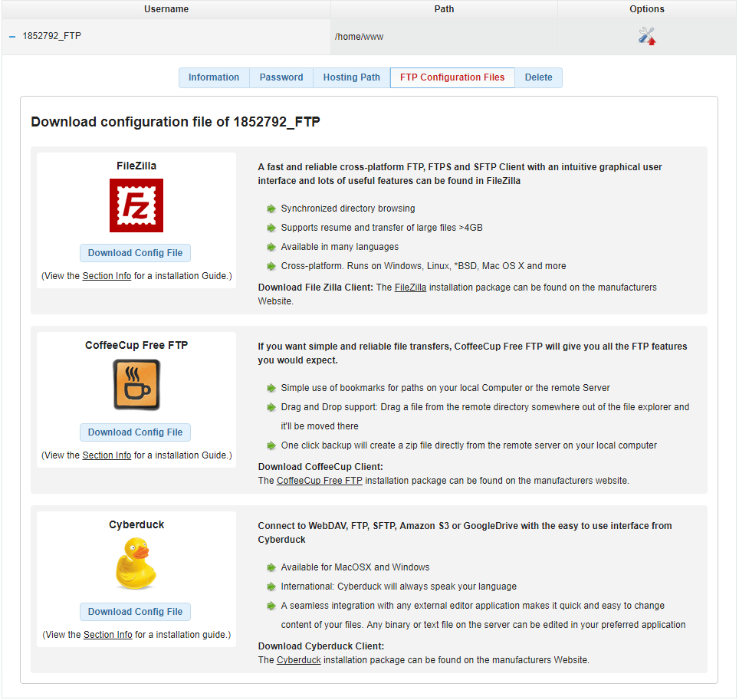Open the Password tab
This screenshot has height=700, width=739.
(x=281, y=77)
